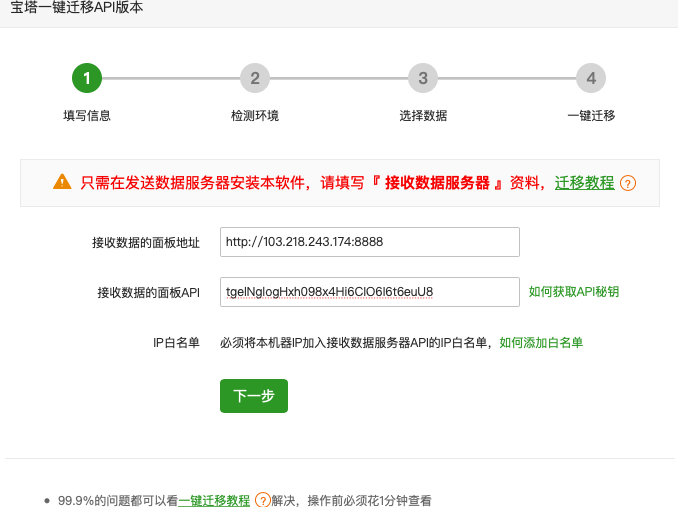Click the orange warning triangle icon
The width and height of the screenshot is (678, 507).
point(62,182)
